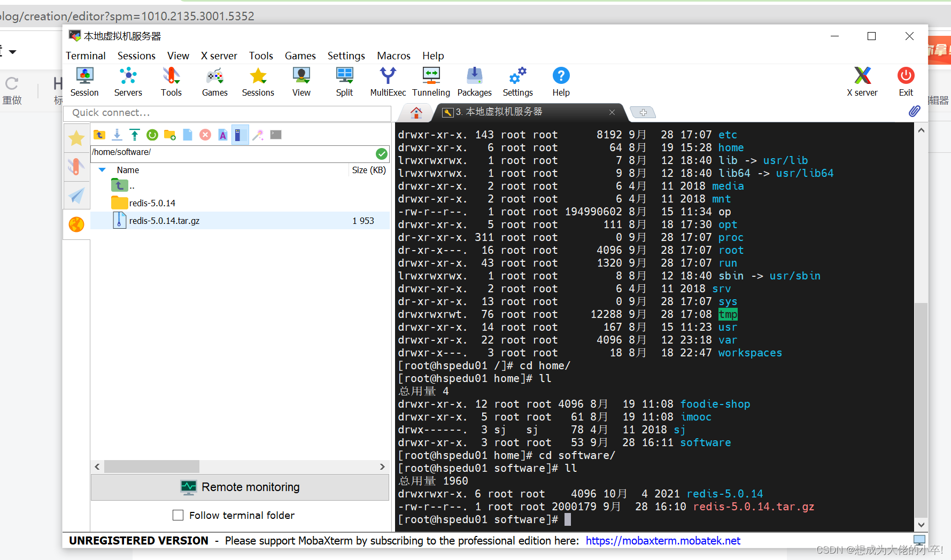Image resolution: width=951 pixels, height=560 pixels.
Task: Collapse the Name column tree arrow
Action: pos(102,170)
